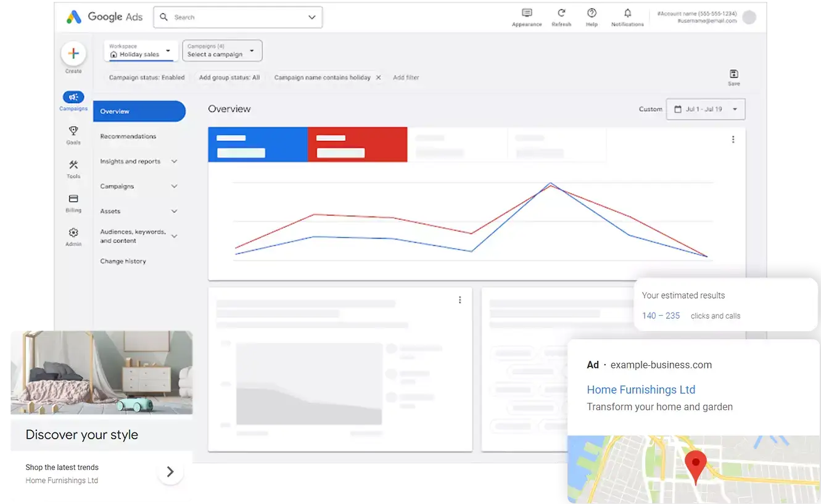Click Add filter
Screen dimensions: 821x504
point(406,78)
